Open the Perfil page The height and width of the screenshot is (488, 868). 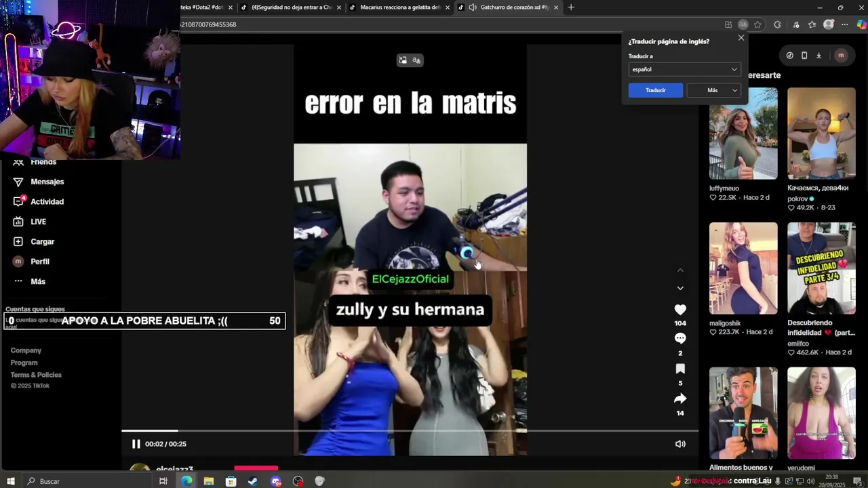tap(31, 262)
